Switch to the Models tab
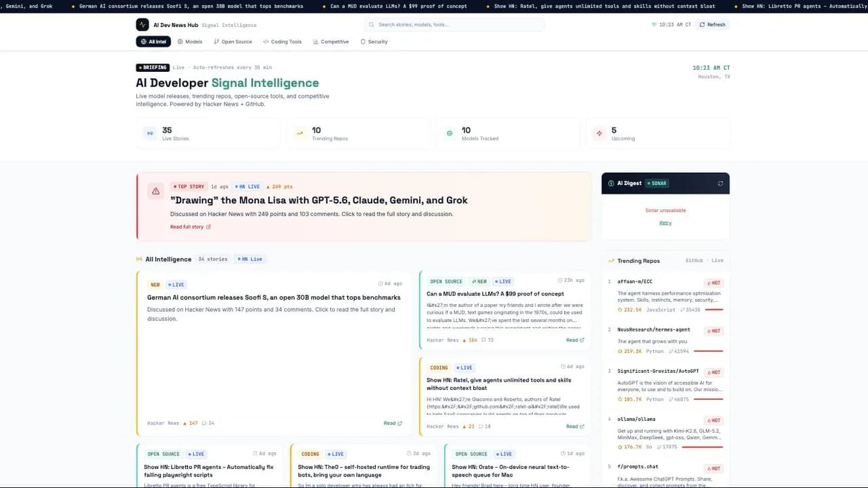The height and width of the screenshot is (488, 868). click(x=190, y=41)
